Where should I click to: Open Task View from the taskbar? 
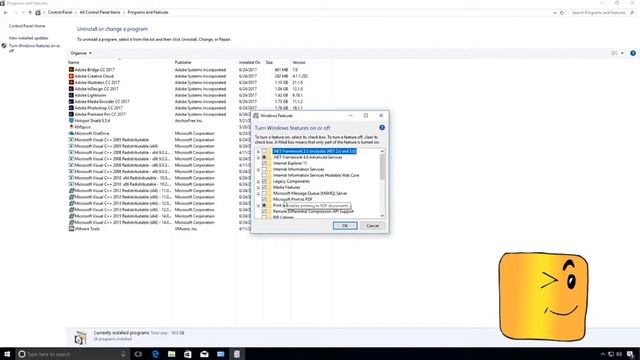(138, 354)
